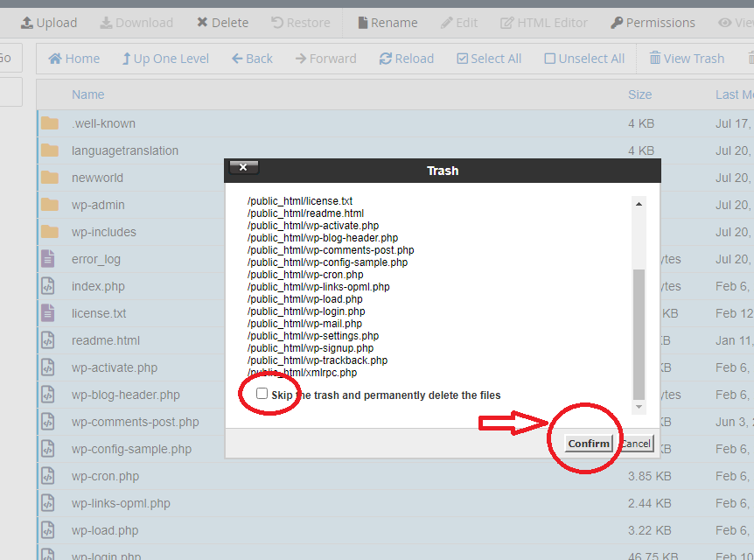Image resolution: width=754 pixels, height=560 pixels.
Task: Click the Trash dialog scrollbar down arrow
Action: point(639,407)
